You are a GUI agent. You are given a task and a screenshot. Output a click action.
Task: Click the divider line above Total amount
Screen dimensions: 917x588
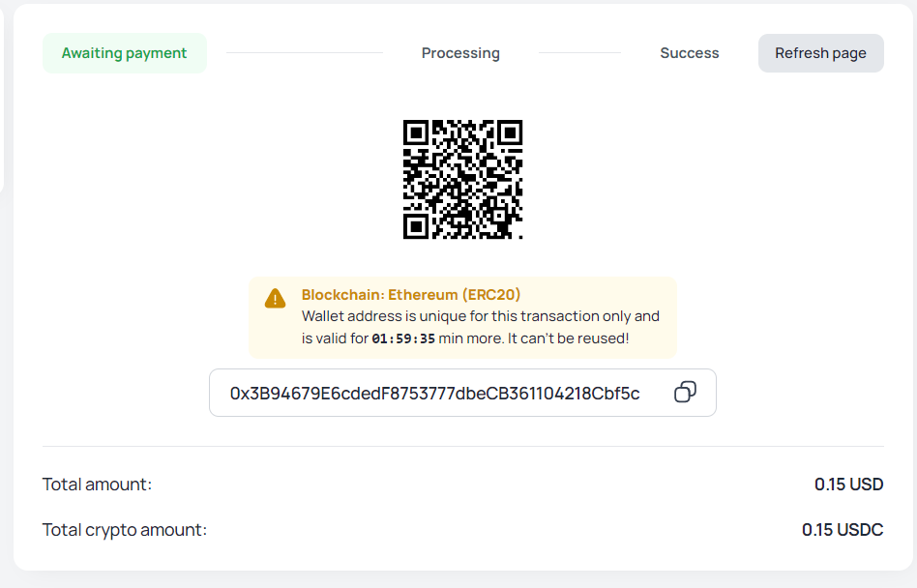pos(462,447)
